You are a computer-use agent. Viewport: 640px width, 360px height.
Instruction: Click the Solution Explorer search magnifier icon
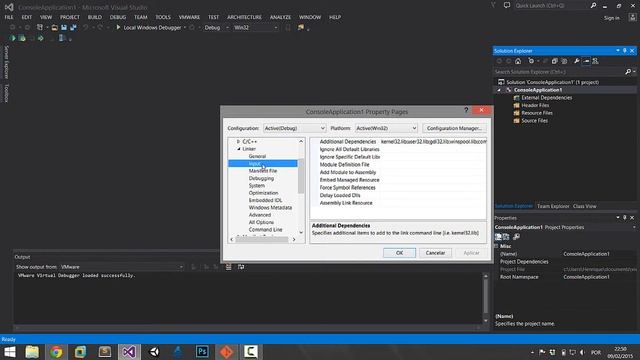pyautogui.click(x=628, y=71)
